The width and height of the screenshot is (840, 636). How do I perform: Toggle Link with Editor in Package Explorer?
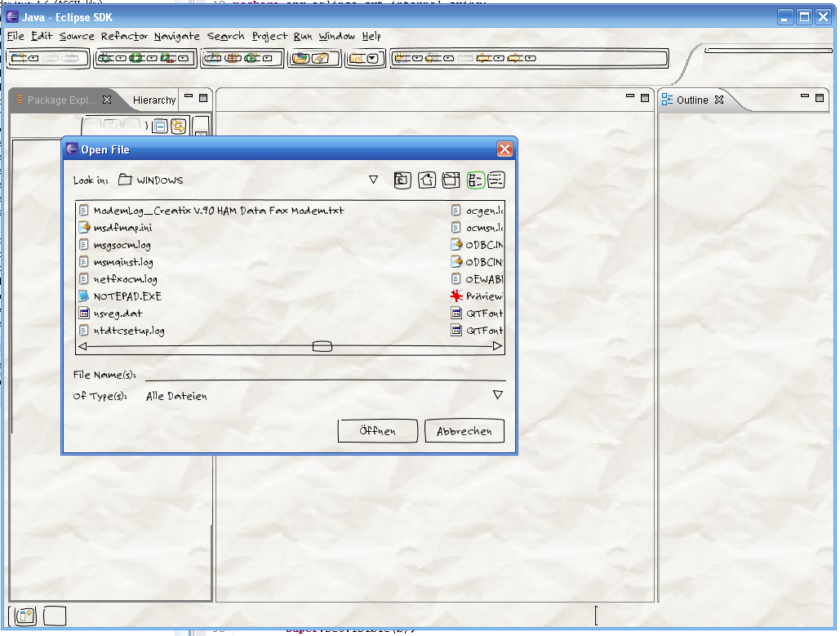179,127
